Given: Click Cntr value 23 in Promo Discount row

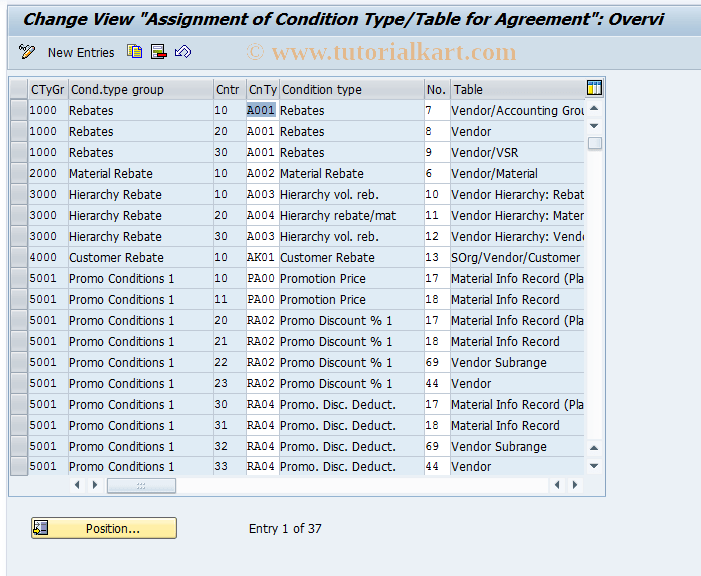Looking at the screenshot, I should click(x=229, y=383).
